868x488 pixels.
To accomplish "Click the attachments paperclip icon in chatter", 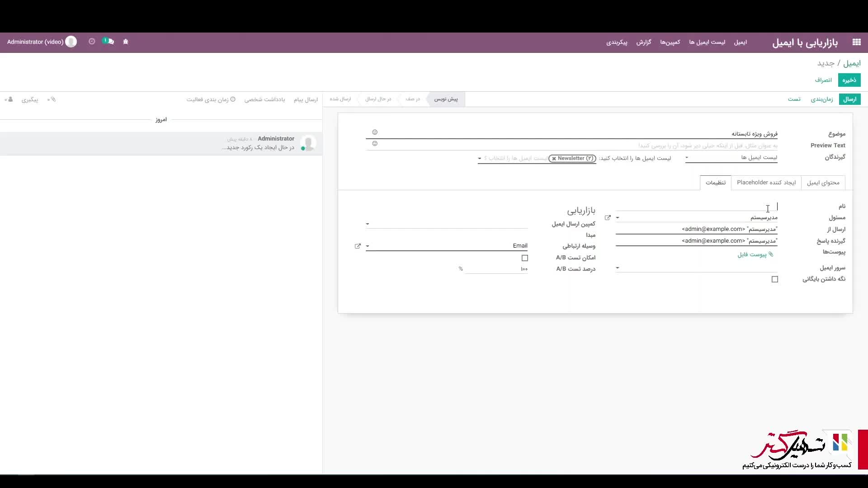I will (x=52, y=99).
